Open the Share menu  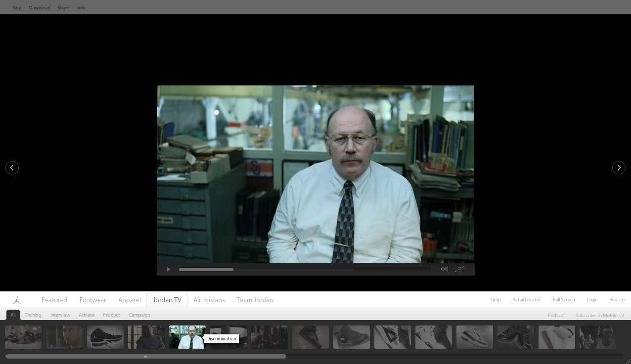coord(63,8)
